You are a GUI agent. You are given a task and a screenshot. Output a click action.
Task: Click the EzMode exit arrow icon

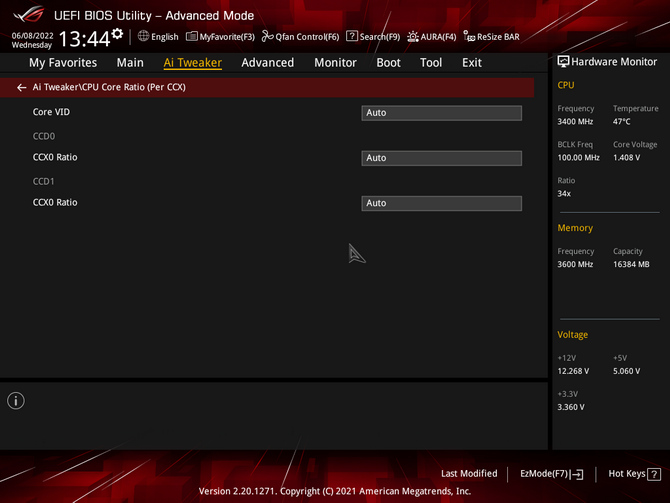[577, 474]
